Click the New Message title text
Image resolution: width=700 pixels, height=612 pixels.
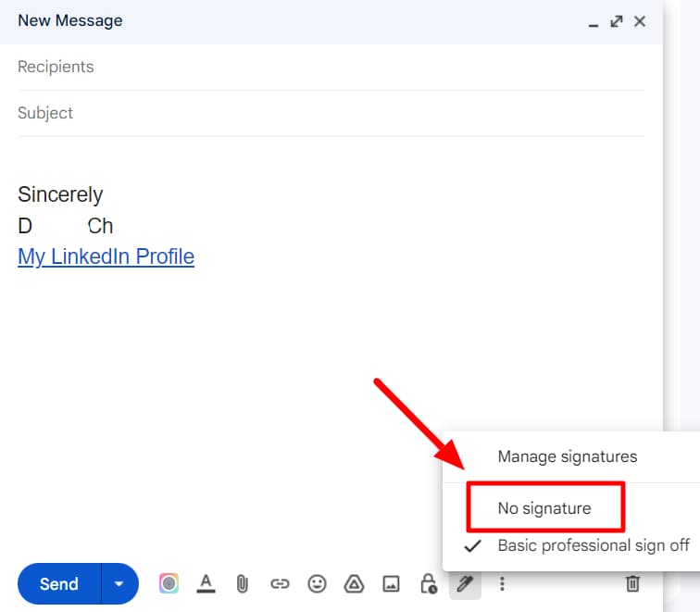click(70, 21)
